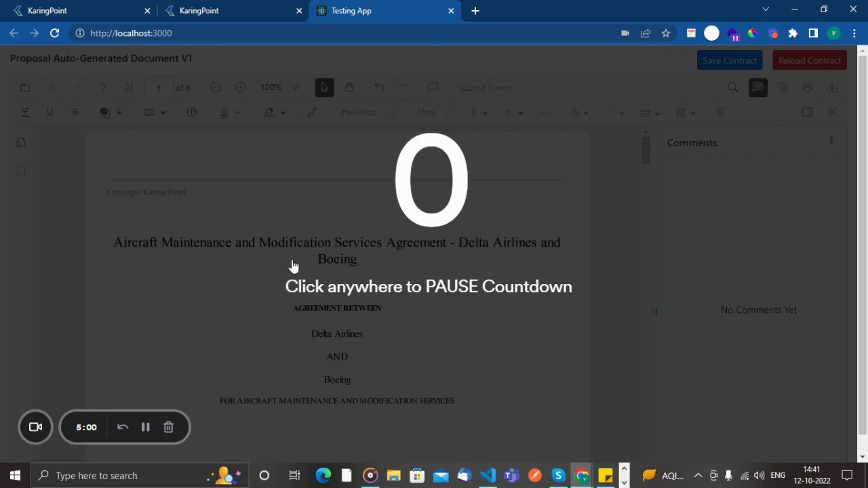Viewport: 868px width, 488px height.
Task: Delete annotation with trash icon
Action: [721, 113]
